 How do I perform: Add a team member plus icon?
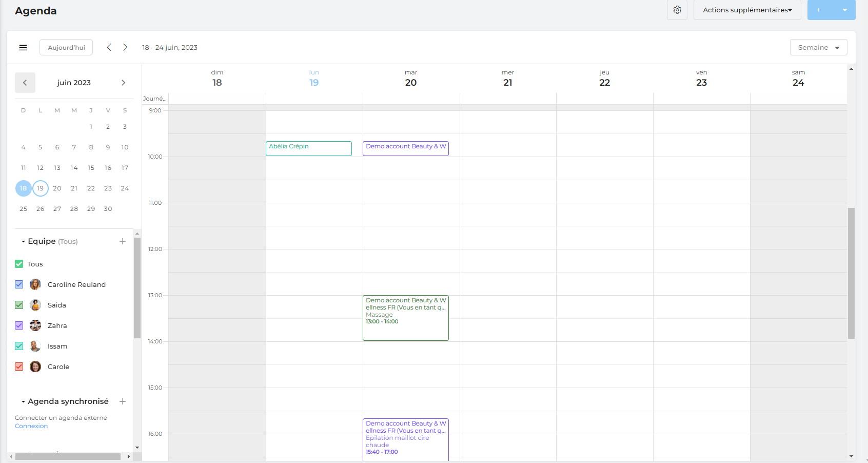pyautogui.click(x=123, y=241)
